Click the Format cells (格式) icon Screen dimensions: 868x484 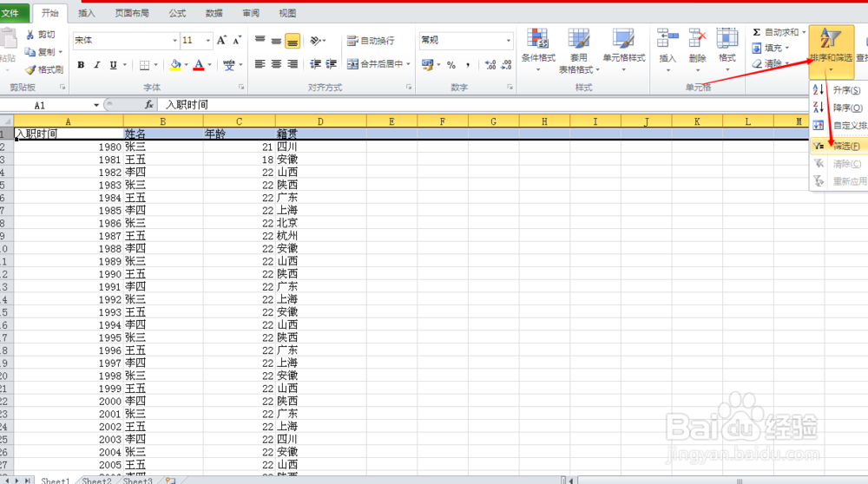tap(727, 39)
